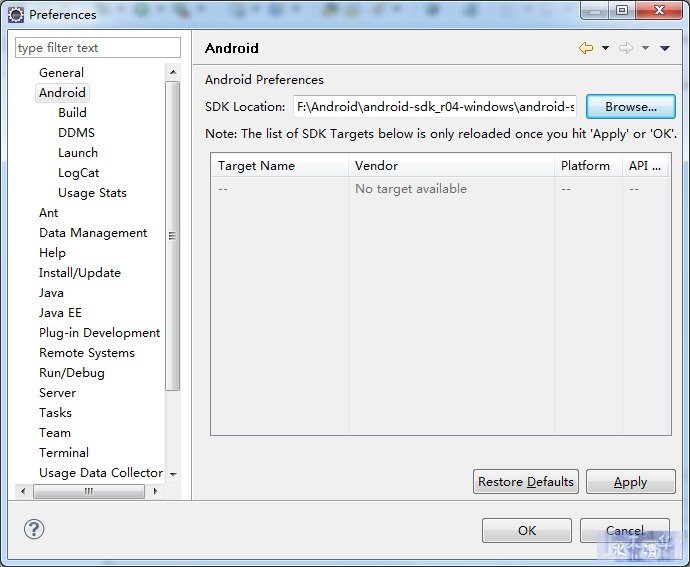This screenshot has height=567, width=690.
Task: Select General in the preferences tree
Action: click(x=61, y=73)
